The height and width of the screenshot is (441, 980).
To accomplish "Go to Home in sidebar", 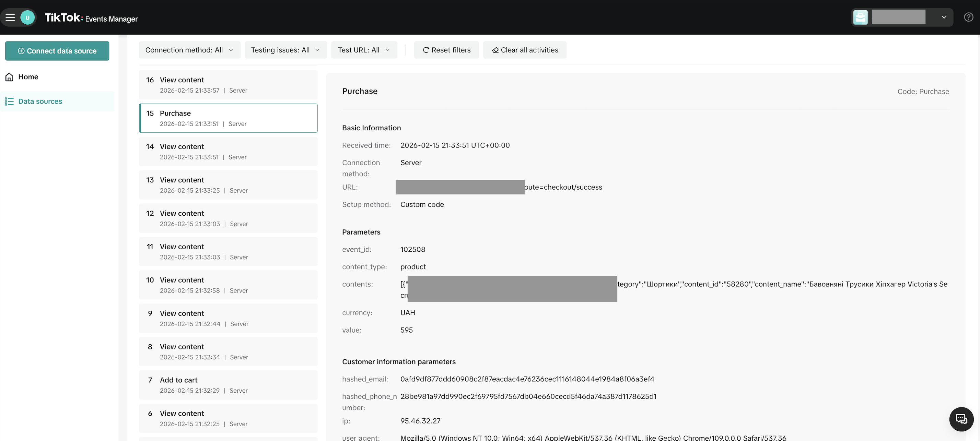I will 28,77.
